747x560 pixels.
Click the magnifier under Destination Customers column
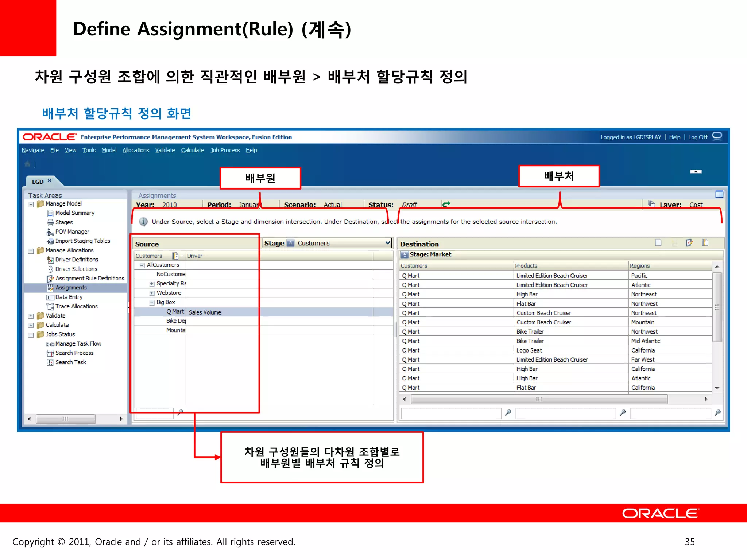(508, 413)
